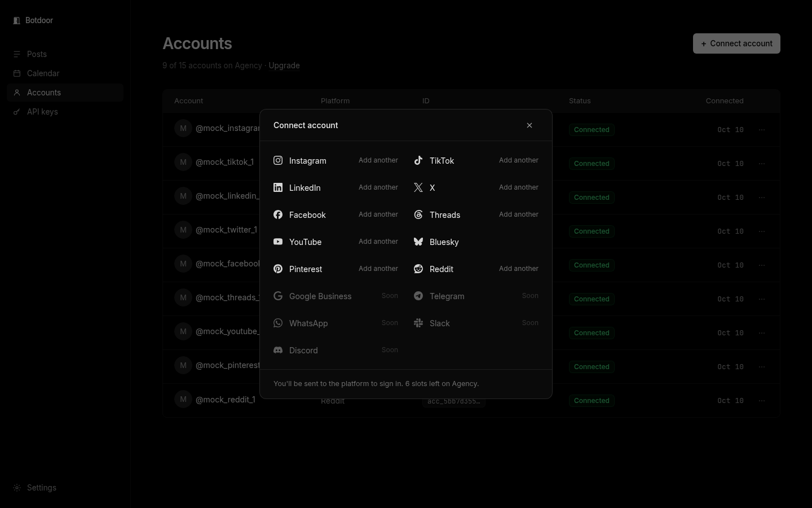Click the Instagram platform icon

coord(278,160)
